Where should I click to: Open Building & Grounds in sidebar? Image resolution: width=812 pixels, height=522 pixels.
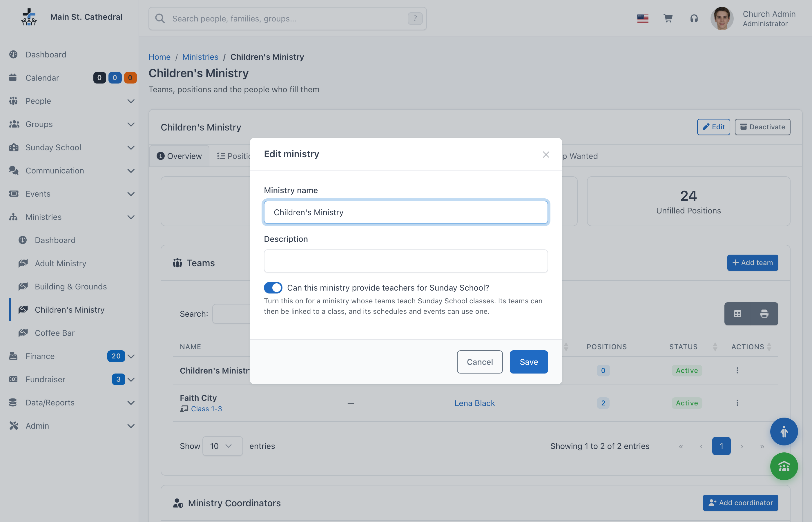[x=70, y=287]
